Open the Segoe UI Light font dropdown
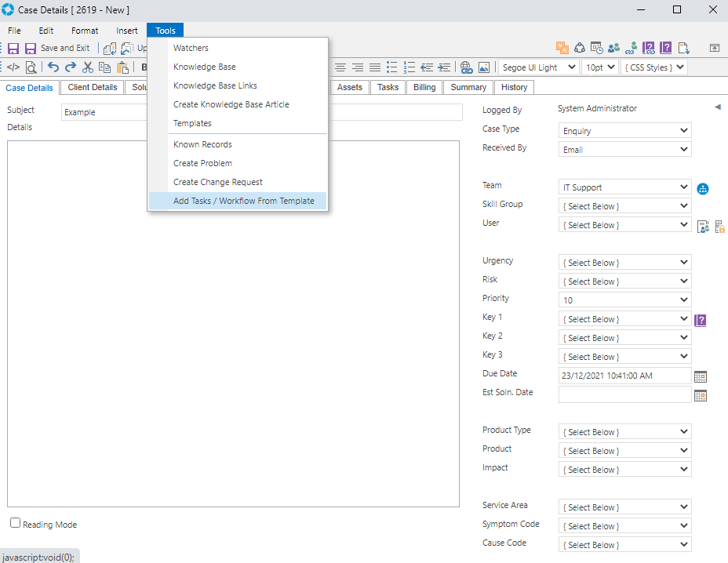The image size is (728, 563). point(539,67)
